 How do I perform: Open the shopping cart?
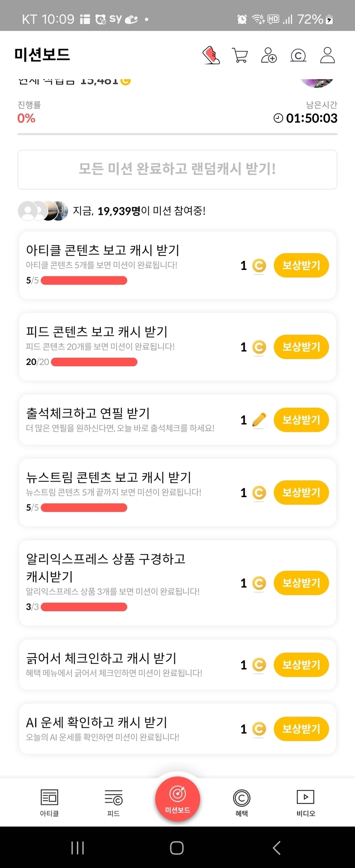tap(240, 55)
